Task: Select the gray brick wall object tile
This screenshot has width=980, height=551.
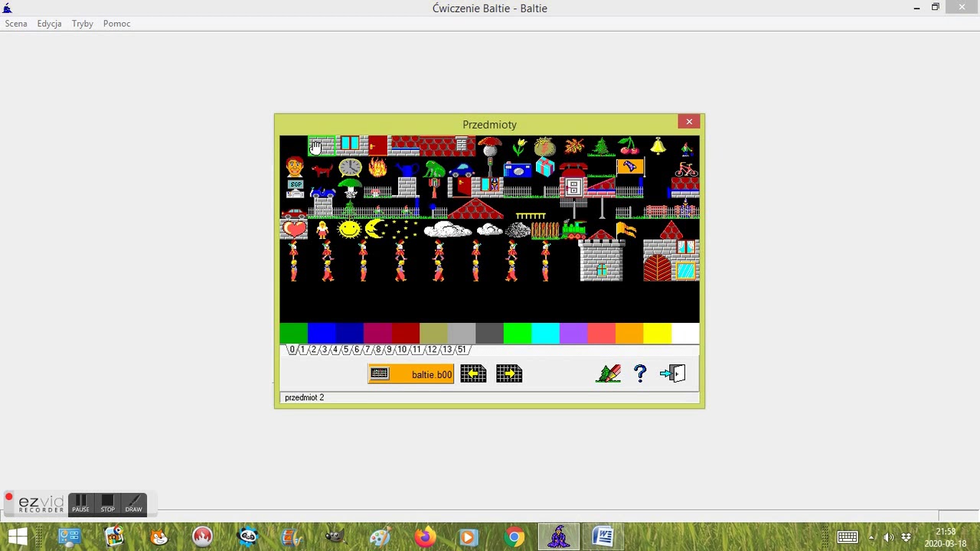Action: [x=322, y=145]
